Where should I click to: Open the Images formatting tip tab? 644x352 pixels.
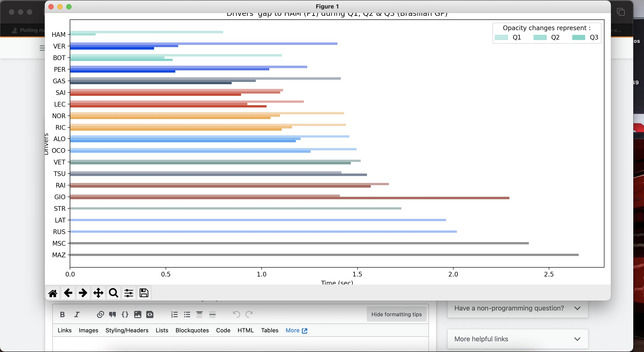pos(89,330)
